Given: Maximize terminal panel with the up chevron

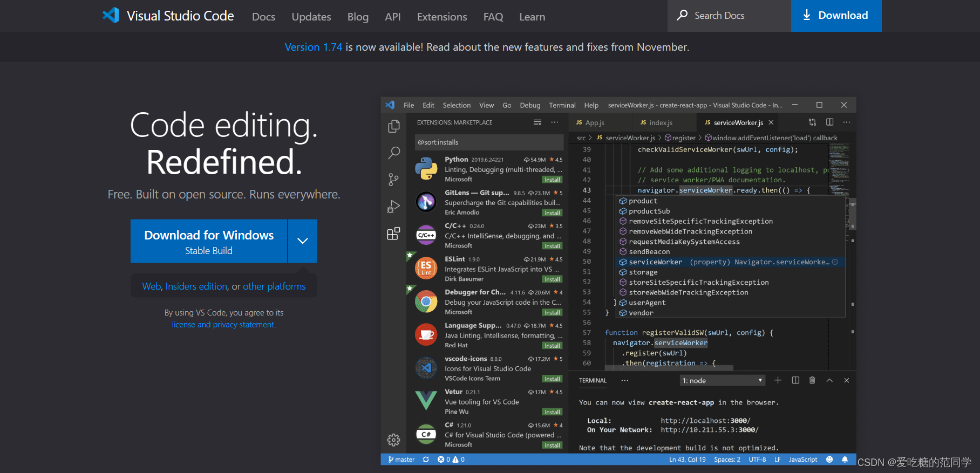Looking at the screenshot, I should coord(829,380).
